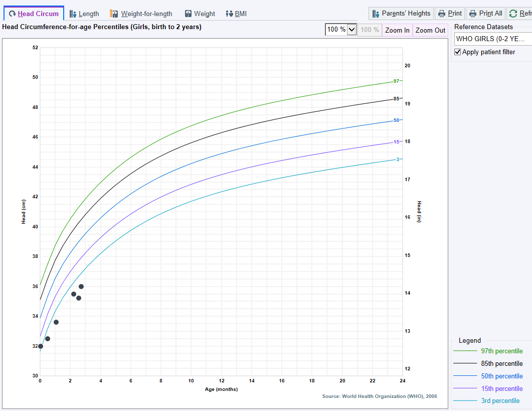
Task: Switch to the Length tab
Action: coord(84,14)
